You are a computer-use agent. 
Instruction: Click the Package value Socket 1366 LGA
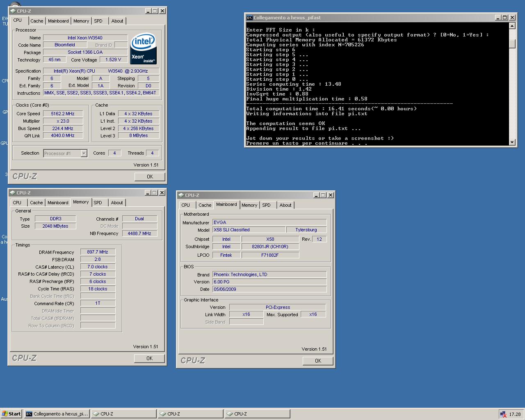(x=85, y=52)
